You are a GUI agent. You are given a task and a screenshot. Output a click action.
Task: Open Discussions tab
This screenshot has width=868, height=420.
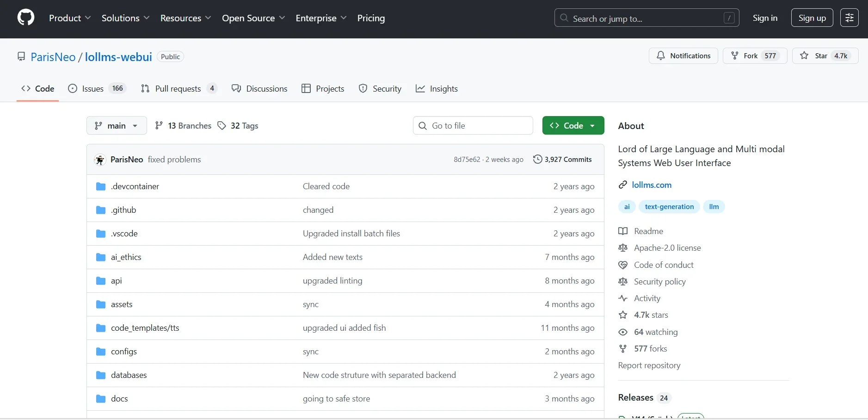tap(259, 88)
